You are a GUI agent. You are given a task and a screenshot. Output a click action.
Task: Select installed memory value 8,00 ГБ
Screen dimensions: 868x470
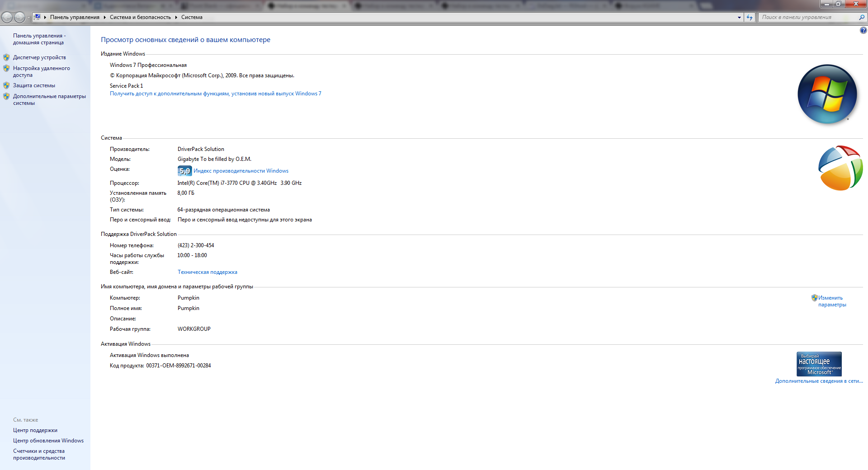tap(186, 193)
